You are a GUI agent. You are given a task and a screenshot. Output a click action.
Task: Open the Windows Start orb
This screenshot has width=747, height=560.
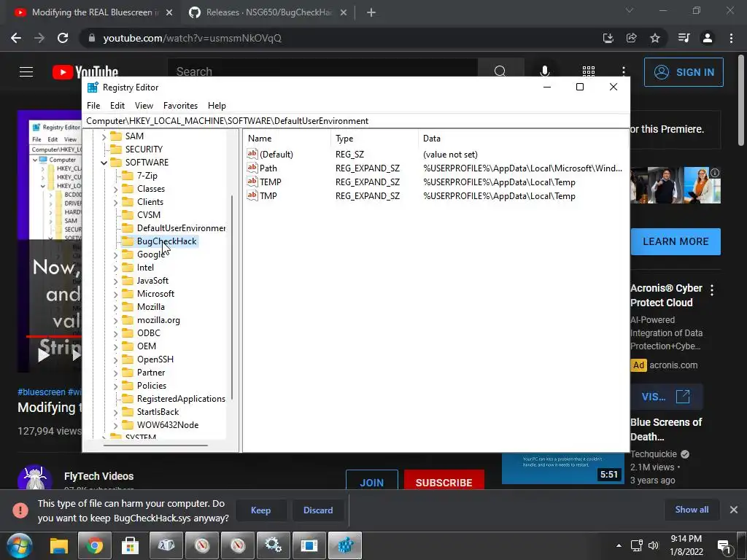(20, 545)
